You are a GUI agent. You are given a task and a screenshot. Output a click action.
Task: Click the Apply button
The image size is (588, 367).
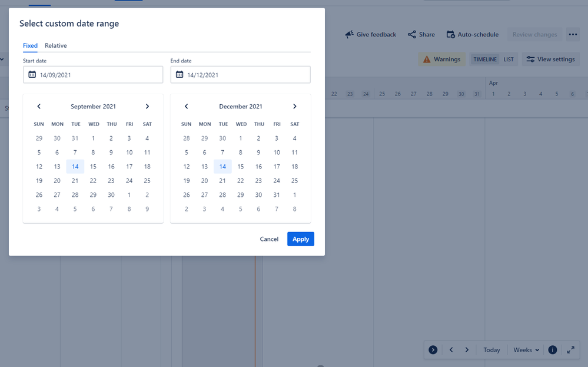click(x=301, y=239)
